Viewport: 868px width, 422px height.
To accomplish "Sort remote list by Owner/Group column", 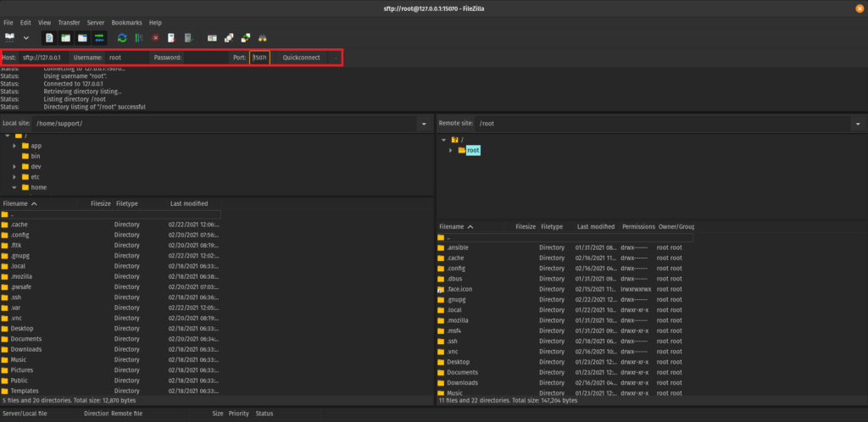I will pos(676,227).
